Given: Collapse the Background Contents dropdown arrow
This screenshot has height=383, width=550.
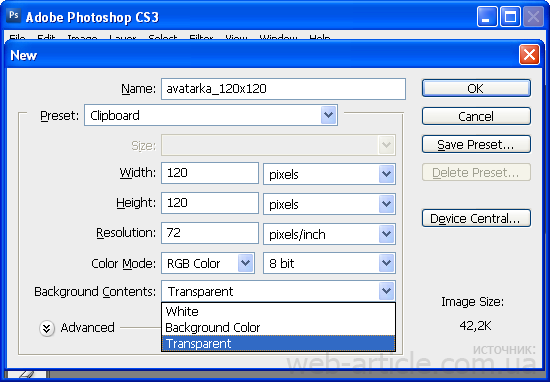Looking at the screenshot, I should click(x=386, y=291).
